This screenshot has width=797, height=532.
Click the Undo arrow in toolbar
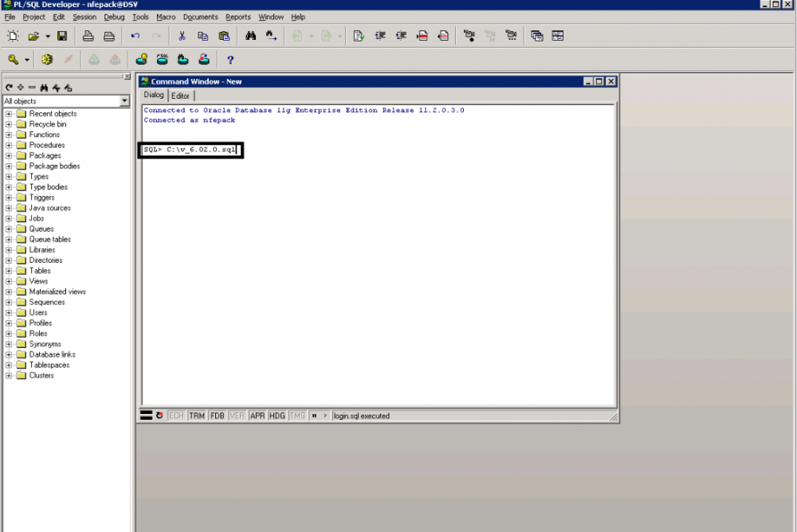(135, 36)
